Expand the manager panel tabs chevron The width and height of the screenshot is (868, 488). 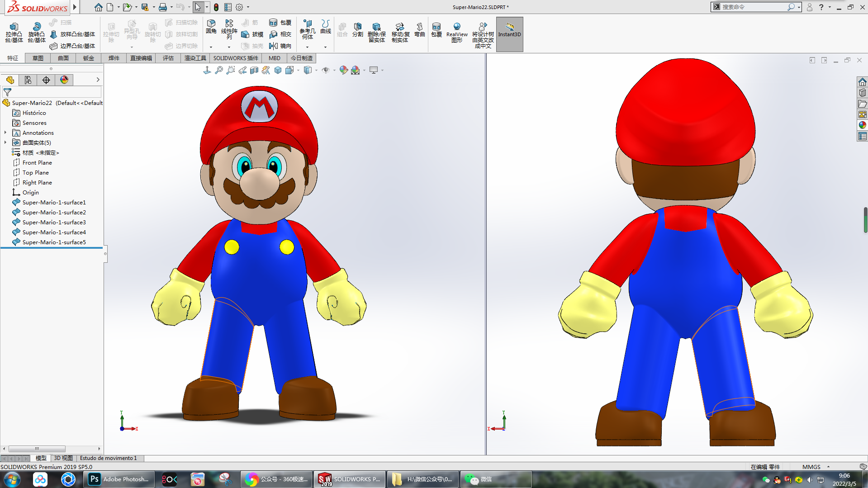click(x=98, y=80)
